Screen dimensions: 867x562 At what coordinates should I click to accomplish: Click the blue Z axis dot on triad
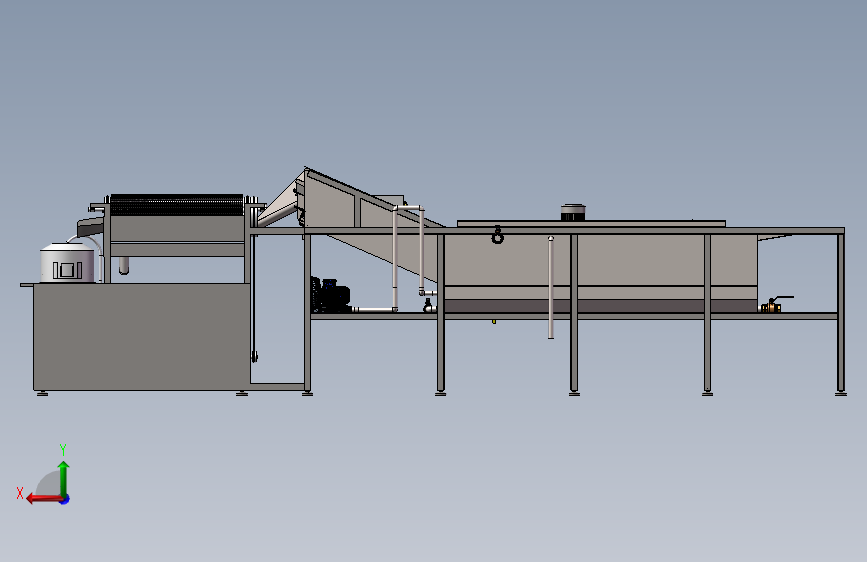click(65, 499)
